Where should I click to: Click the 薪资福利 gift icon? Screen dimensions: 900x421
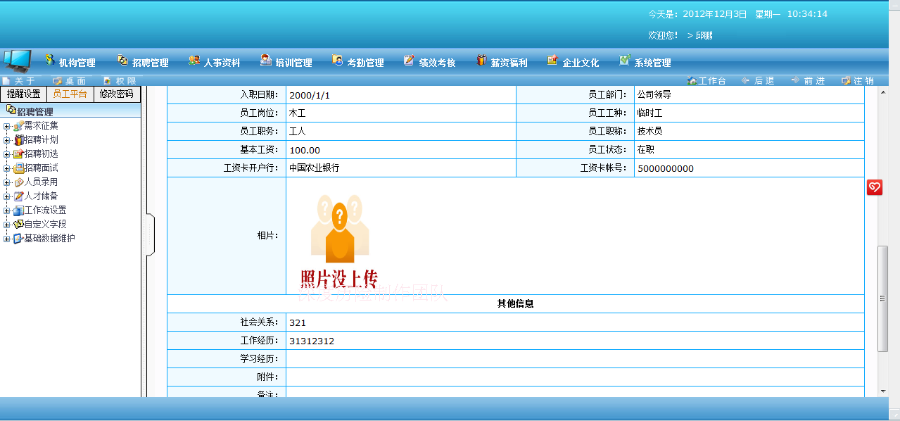pyautogui.click(x=481, y=60)
